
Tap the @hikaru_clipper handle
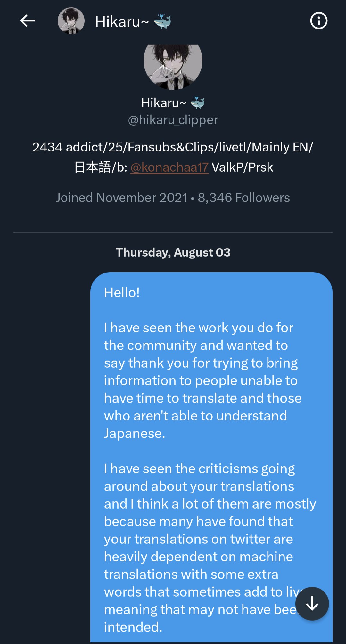[173, 120]
